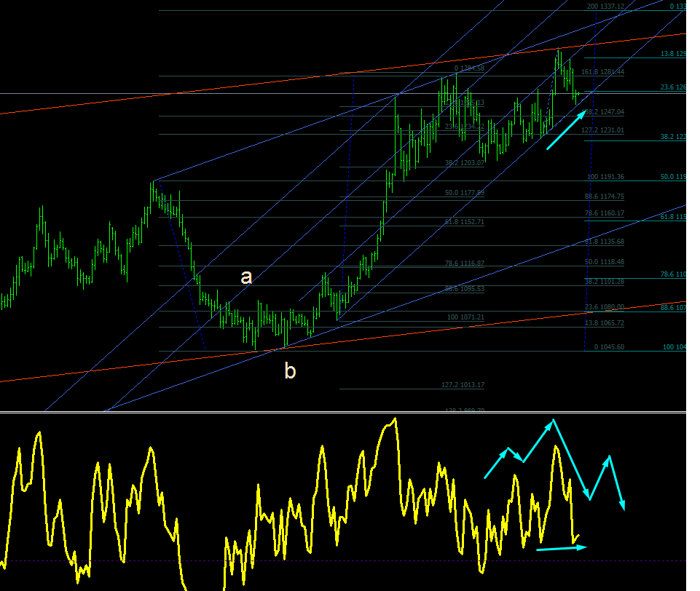Viewport: 700px width, 591px height.
Task: Click the 38.2 1203.07 retracement label
Action: coord(464,163)
